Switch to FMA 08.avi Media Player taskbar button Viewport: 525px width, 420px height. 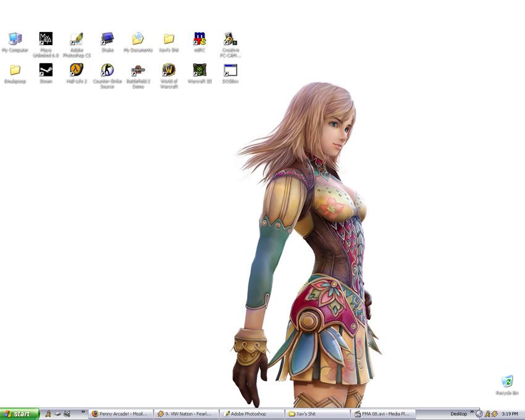[x=382, y=414]
